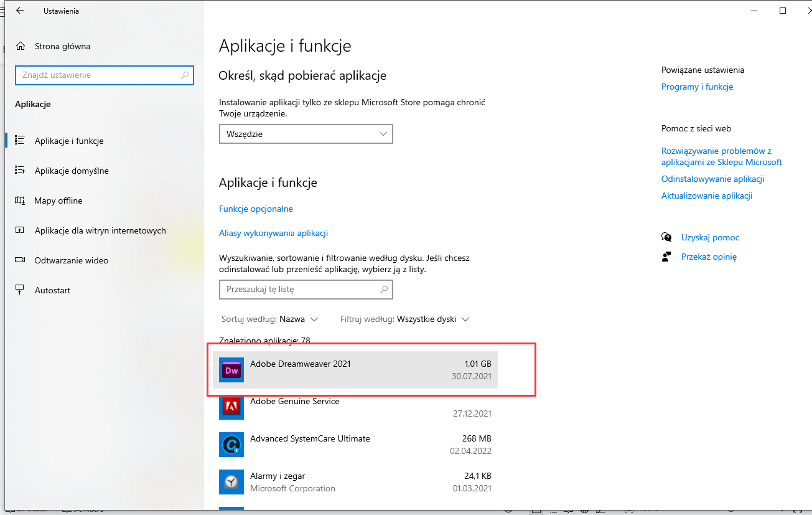Image resolution: width=812 pixels, height=515 pixels.
Task: Click the Adobe Dreamweaver Dw icon
Action: [231, 370]
